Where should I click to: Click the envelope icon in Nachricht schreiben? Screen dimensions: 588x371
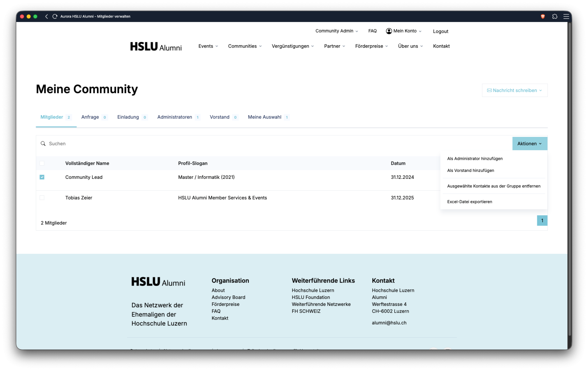[x=489, y=90]
